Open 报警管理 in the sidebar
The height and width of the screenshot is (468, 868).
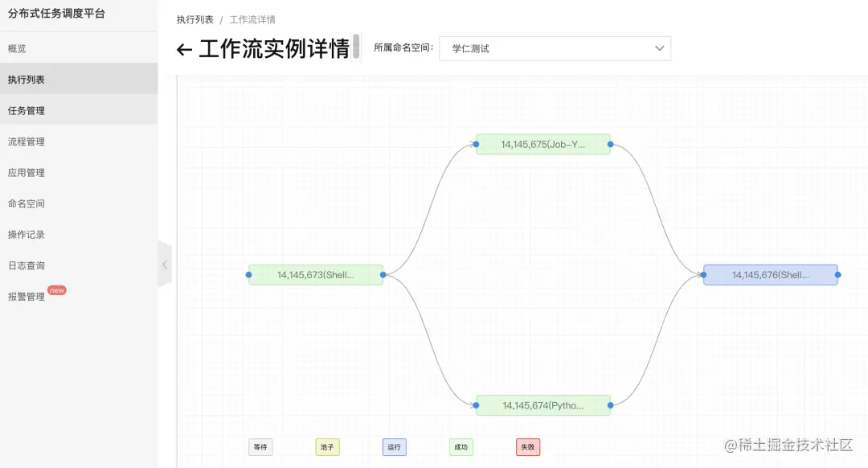(x=79, y=296)
